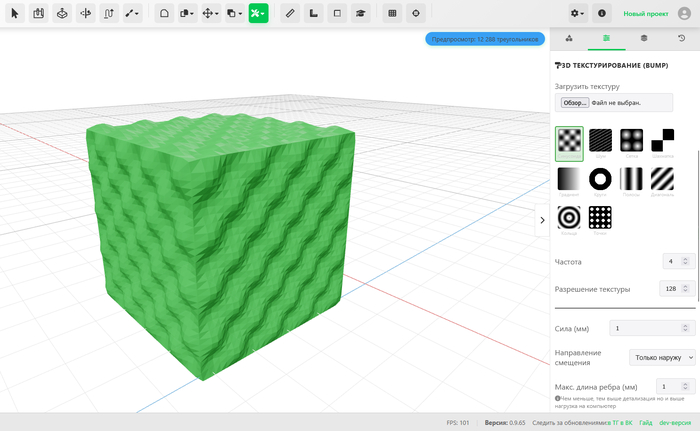Image resolution: width=700 pixels, height=431 pixels.
Task: Click the Макс. длина ребра stepper arrows
Action: point(685,386)
